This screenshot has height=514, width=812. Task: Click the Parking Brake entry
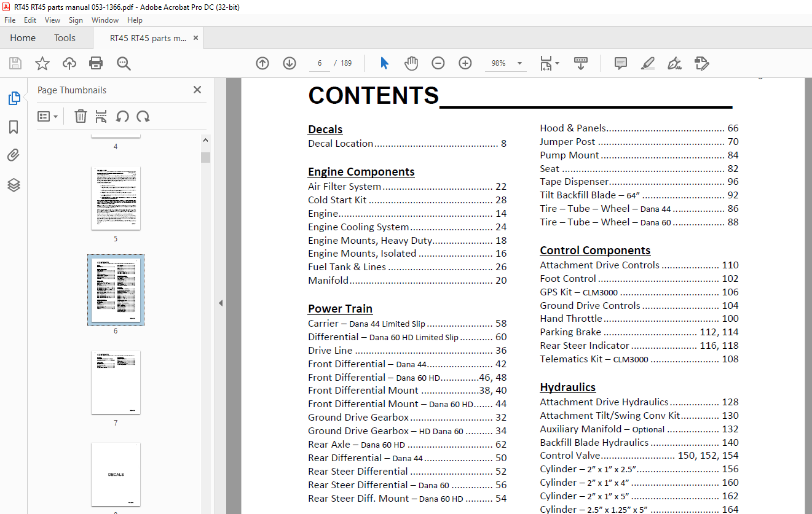[639, 332]
